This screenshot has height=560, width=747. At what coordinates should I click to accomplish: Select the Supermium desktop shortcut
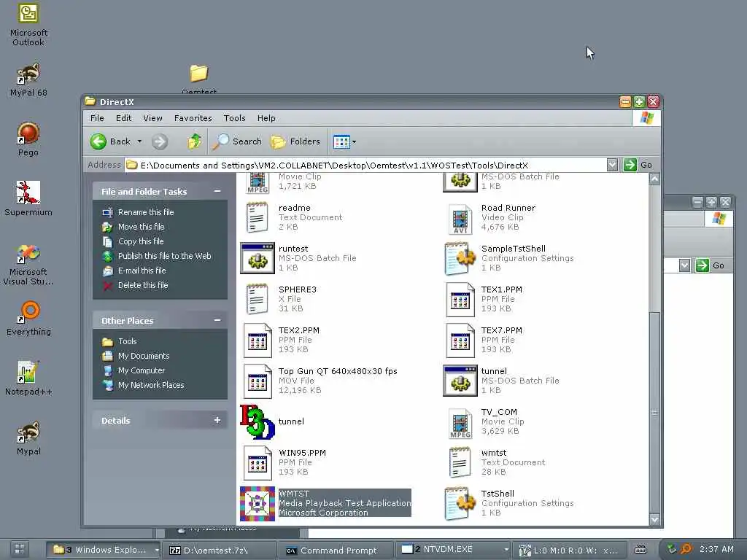coord(28,198)
